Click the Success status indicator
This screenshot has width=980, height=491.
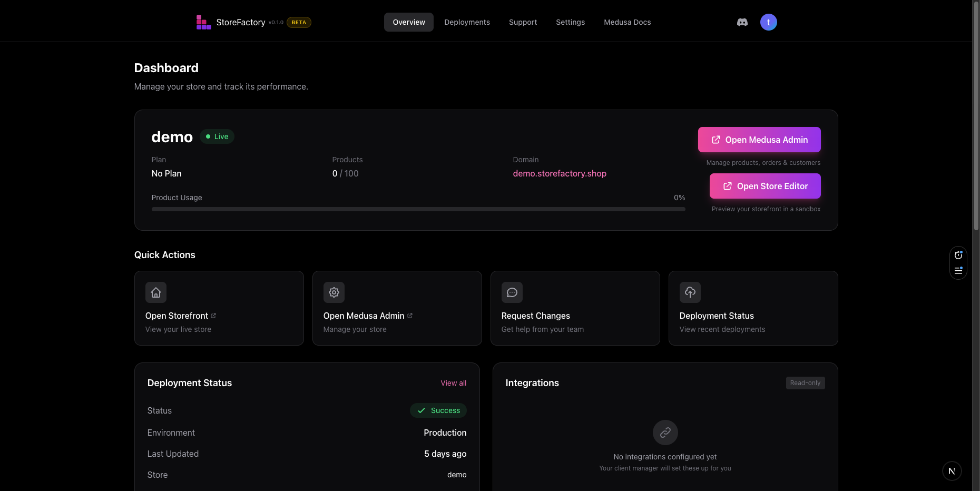point(438,410)
